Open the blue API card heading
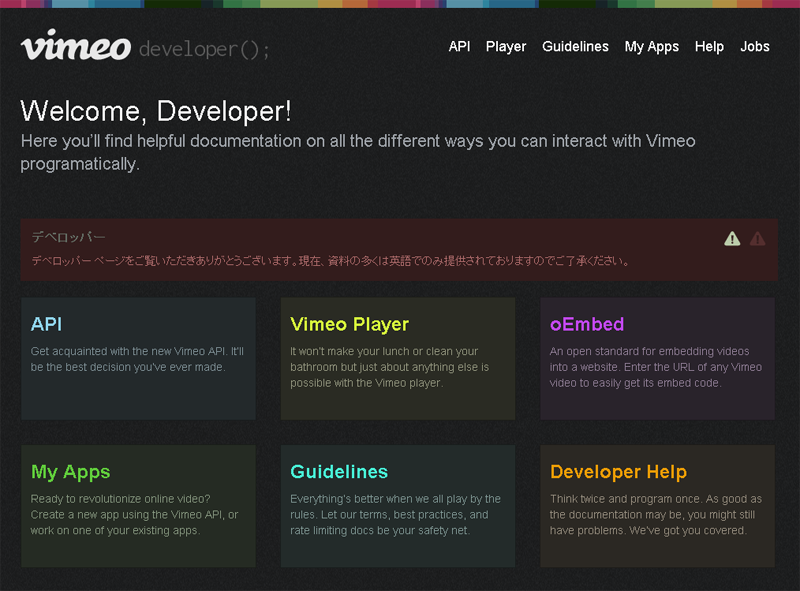The width and height of the screenshot is (800, 591). pos(47,324)
